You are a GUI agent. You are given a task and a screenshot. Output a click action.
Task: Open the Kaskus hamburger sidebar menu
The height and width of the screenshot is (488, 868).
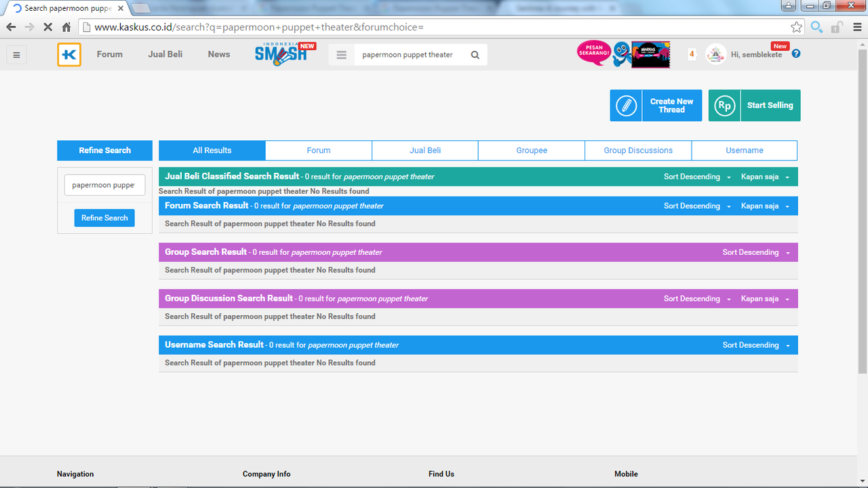pyautogui.click(x=17, y=55)
